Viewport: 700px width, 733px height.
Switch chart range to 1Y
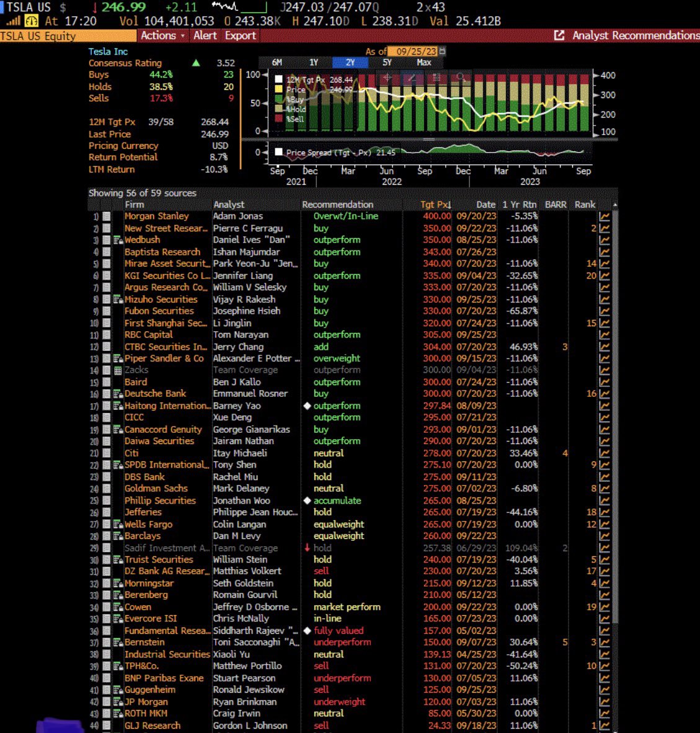314,62
